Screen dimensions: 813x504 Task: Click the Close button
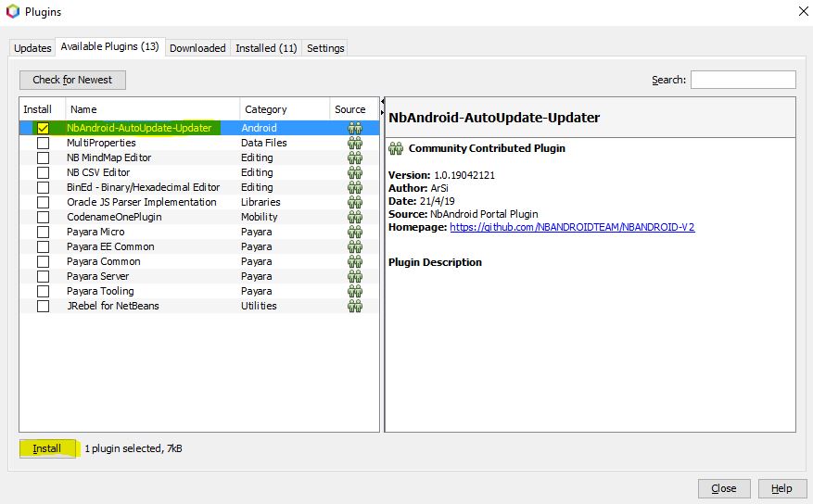(x=724, y=488)
